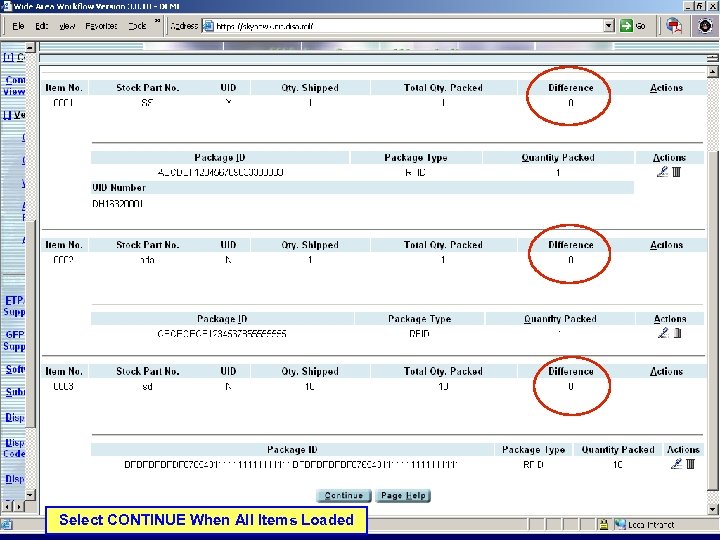This screenshot has height=540, width=720.
Task: Click RFID package type for item 0002
Action: (419, 333)
